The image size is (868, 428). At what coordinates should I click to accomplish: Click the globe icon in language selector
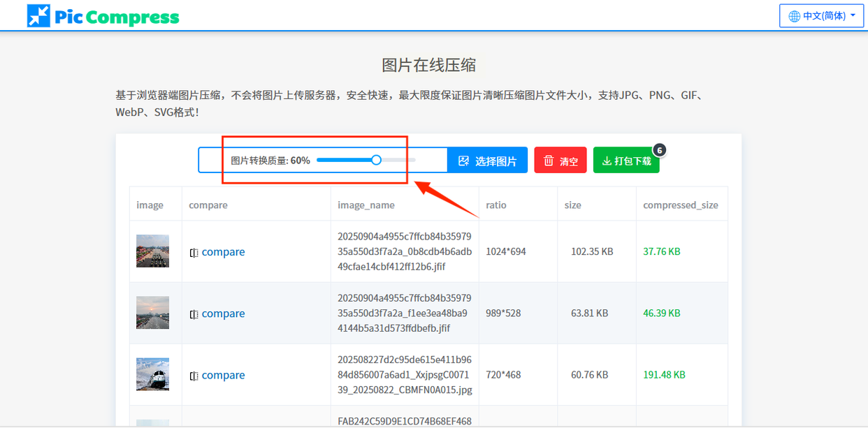794,16
